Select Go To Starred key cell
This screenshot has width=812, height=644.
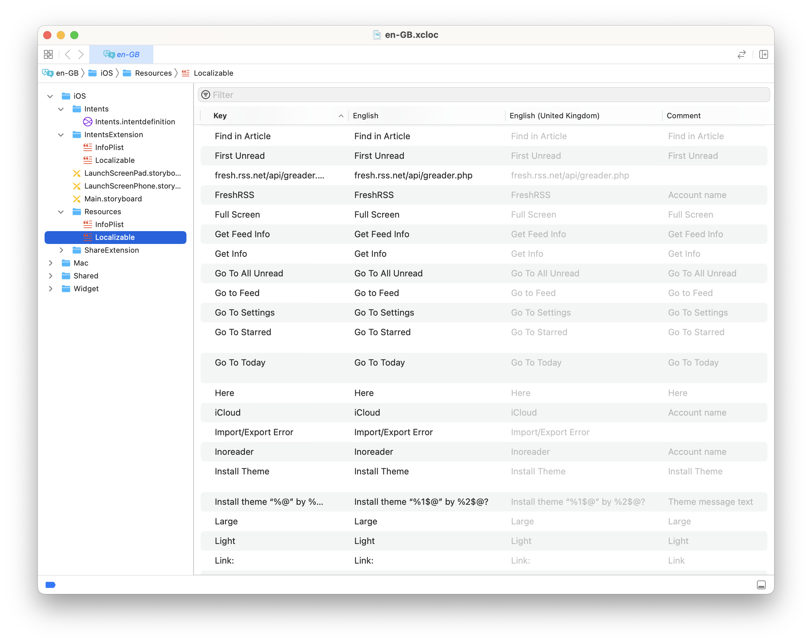point(243,332)
